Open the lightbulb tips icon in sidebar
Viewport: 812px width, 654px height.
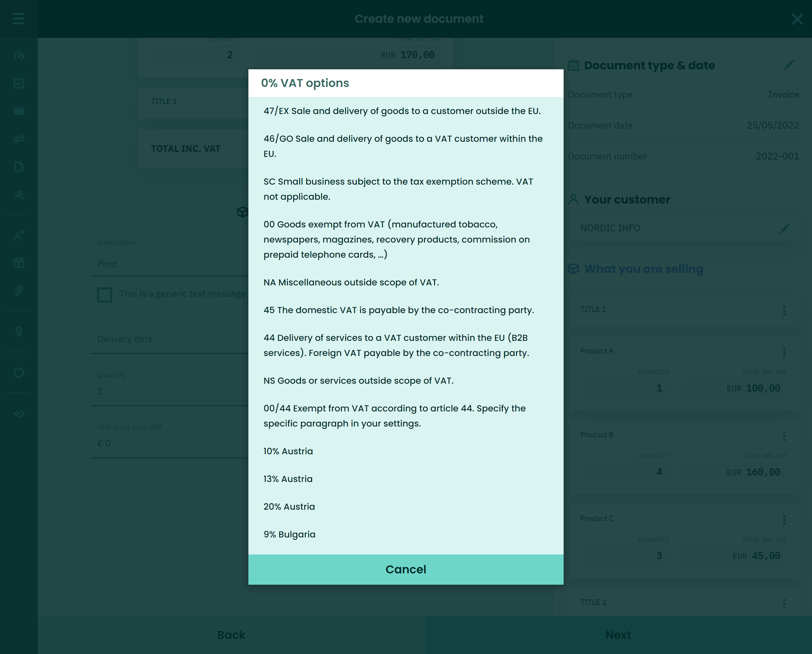point(19,331)
